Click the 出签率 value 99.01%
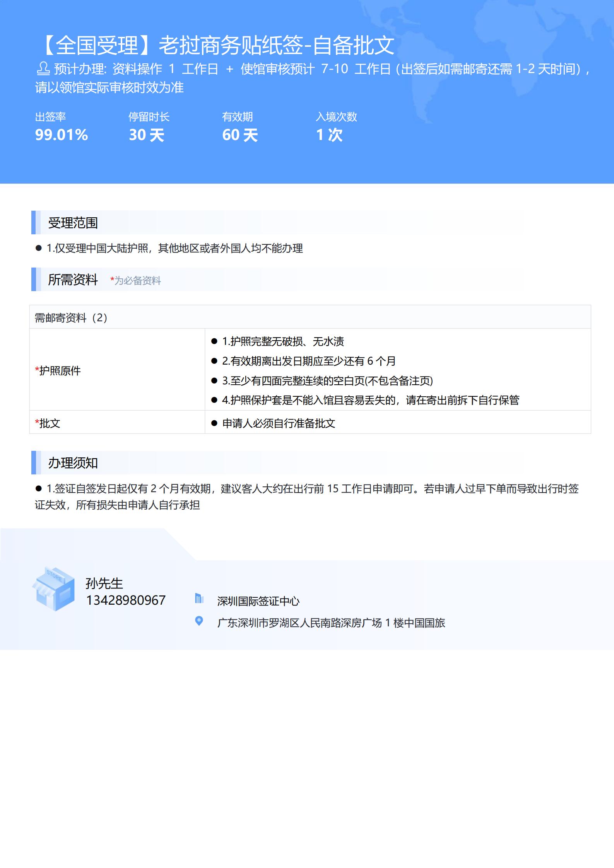 tap(62, 135)
